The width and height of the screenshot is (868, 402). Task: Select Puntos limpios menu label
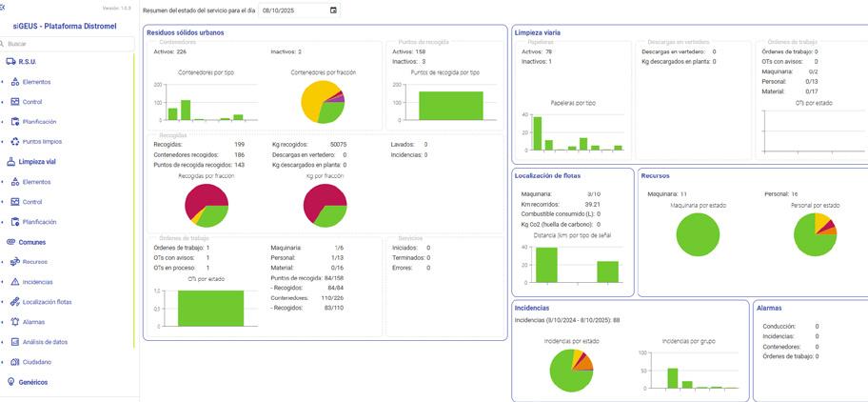click(43, 142)
